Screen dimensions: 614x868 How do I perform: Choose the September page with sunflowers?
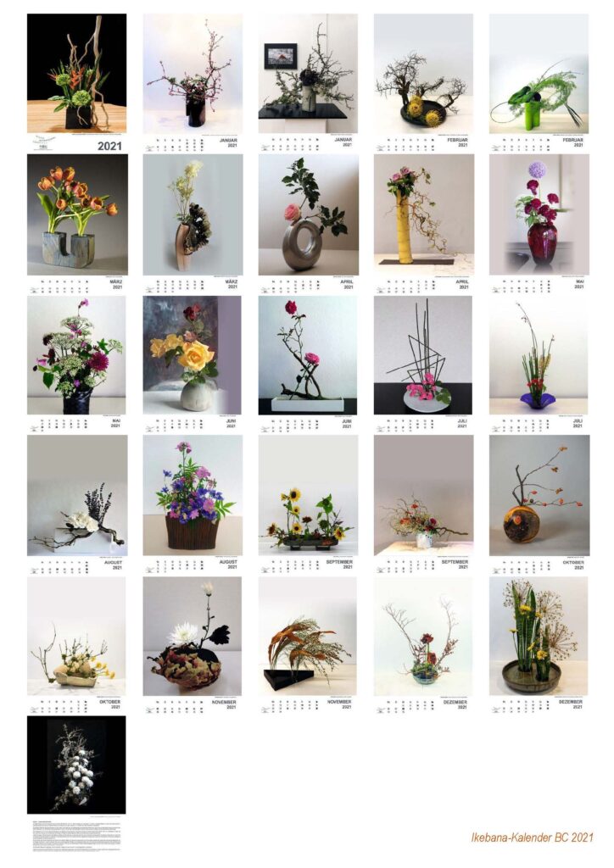coord(308,504)
